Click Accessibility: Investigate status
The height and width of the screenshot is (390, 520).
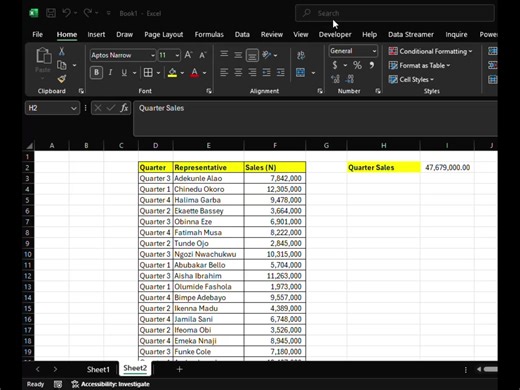tap(111, 384)
